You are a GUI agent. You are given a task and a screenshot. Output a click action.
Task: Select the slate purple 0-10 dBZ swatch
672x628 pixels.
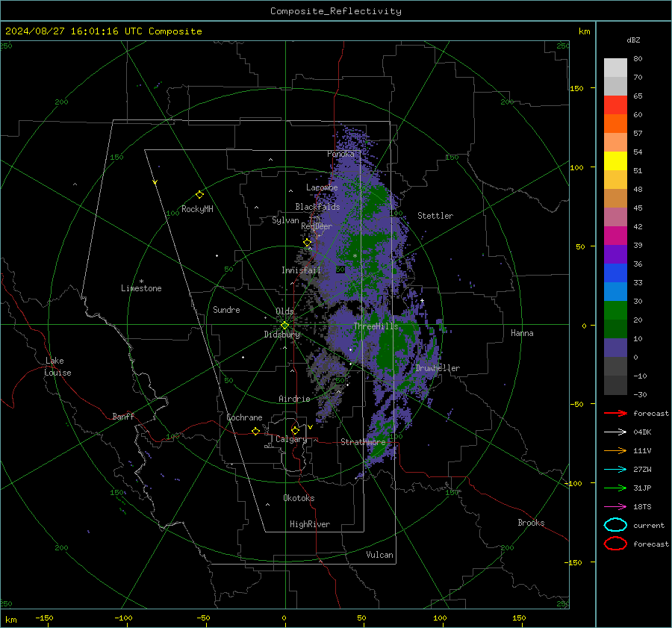615,348
